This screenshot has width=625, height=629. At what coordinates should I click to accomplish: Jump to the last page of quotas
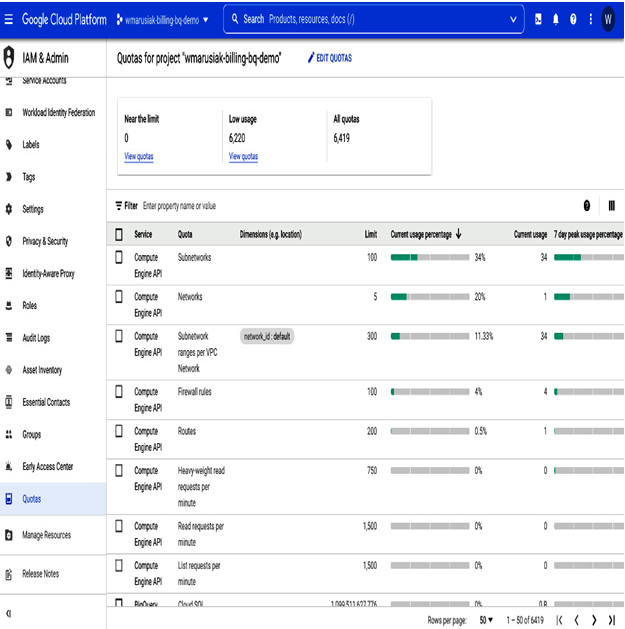point(611,620)
